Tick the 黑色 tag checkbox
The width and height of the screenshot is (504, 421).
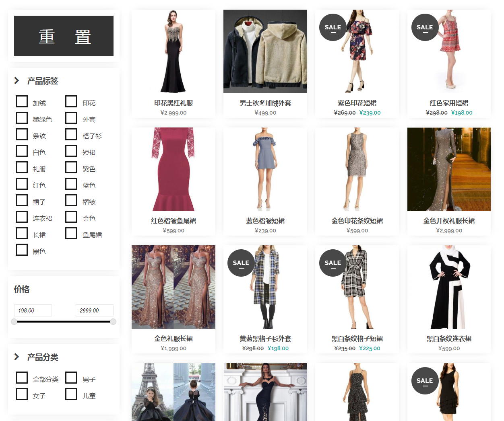(22, 250)
